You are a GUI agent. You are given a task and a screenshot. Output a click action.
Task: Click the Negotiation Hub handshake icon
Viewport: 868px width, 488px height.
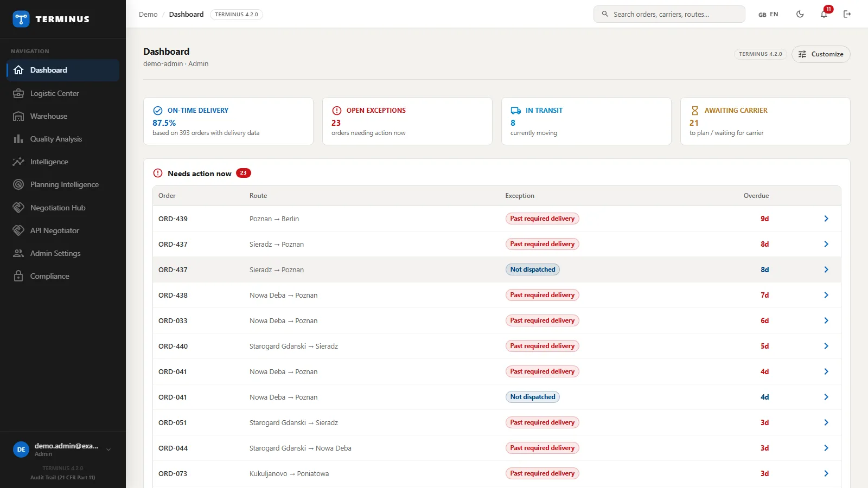(18, 208)
